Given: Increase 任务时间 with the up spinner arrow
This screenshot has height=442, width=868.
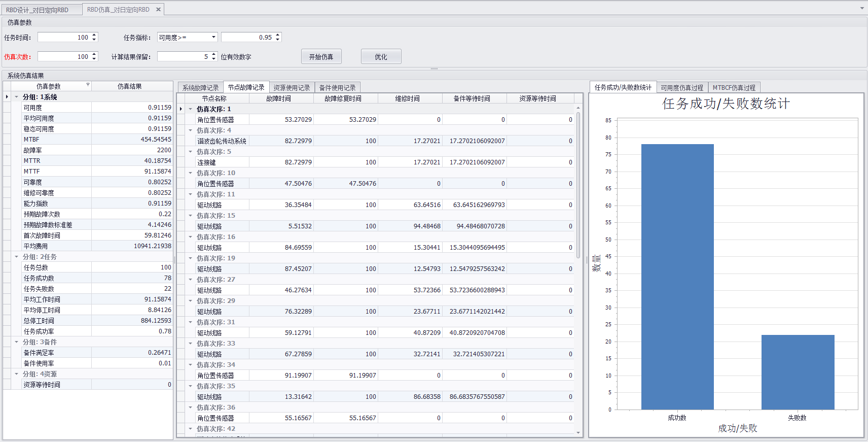Looking at the screenshot, I should pyautogui.click(x=94, y=35).
